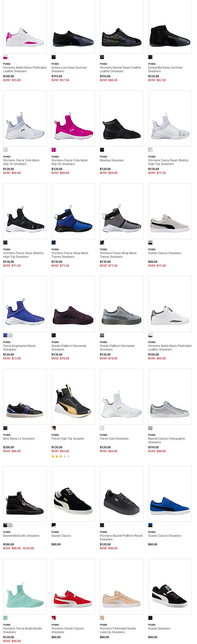Viewport: 197px width, 644px height.
Task: Click the gold-striped Fierce High Top Sneaker image
Action: (73, 397)
